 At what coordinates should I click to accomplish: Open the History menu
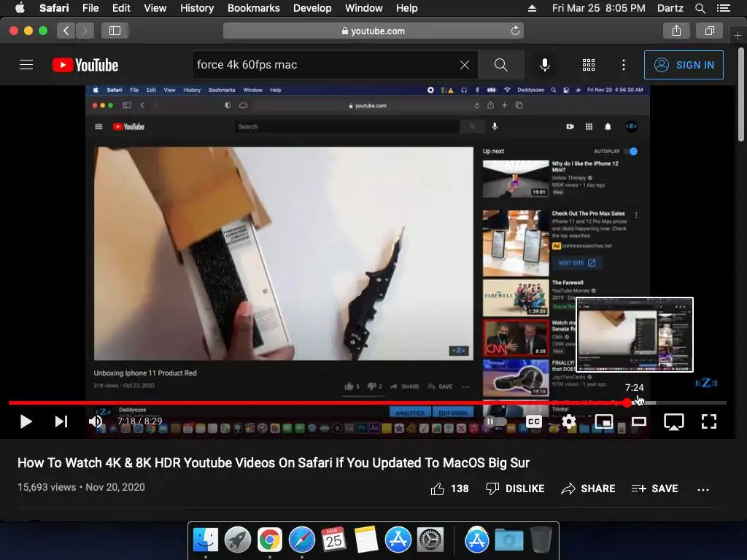tap(197, 8)
